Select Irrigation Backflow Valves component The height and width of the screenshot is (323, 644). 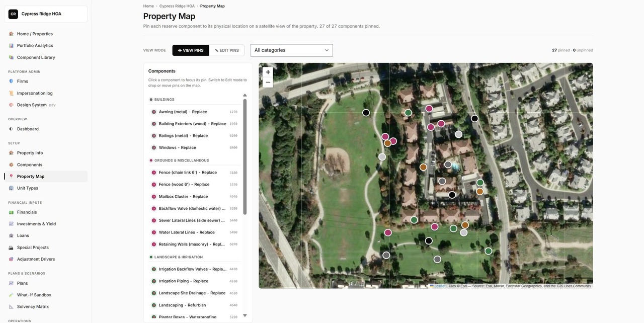point(195,269)
